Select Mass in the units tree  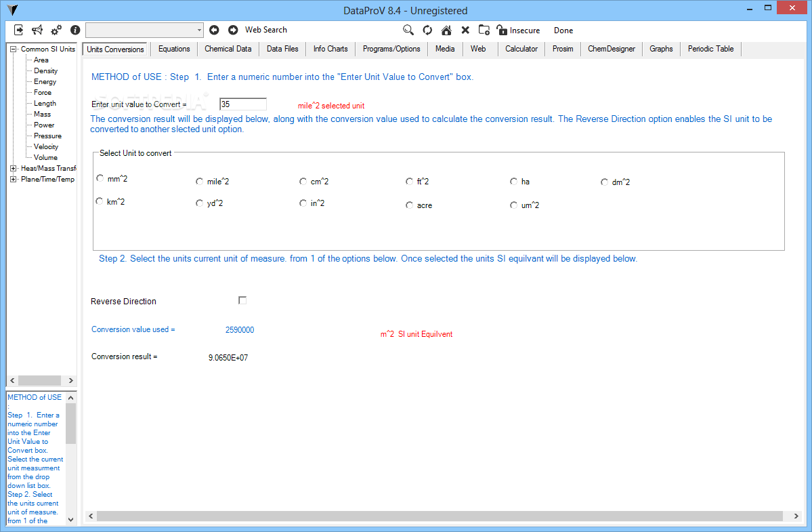(x=42, y=115)
